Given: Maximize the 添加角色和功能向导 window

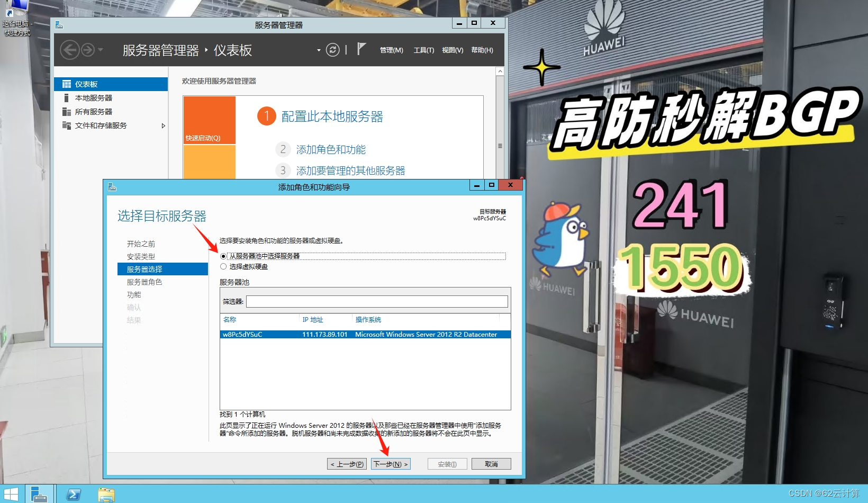Looking at the screenshot, I should pyautogui.click(x=491, y=185).
